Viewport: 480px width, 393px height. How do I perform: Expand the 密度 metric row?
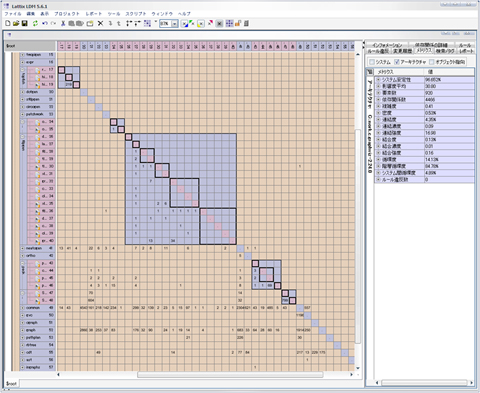[379, 113]
